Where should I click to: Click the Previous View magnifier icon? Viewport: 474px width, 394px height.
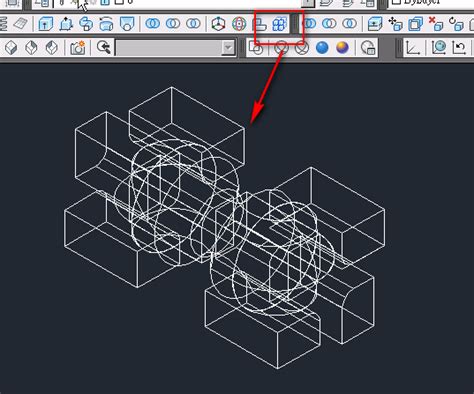point(103,48)
